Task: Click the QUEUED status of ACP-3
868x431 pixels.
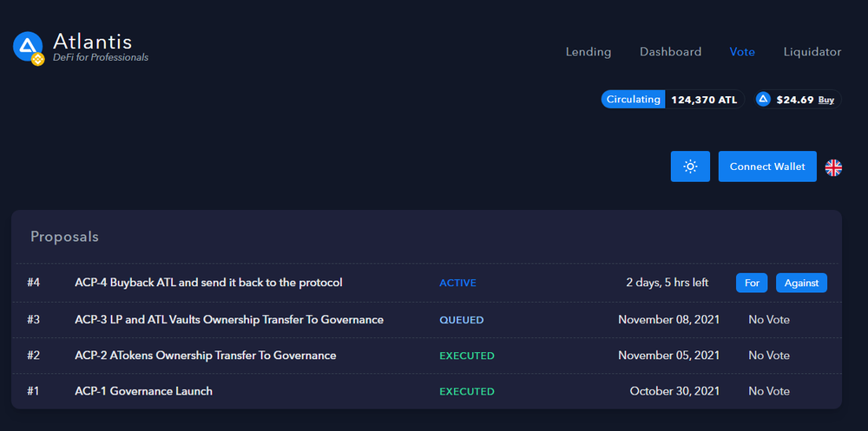Action: pos(461,319)
